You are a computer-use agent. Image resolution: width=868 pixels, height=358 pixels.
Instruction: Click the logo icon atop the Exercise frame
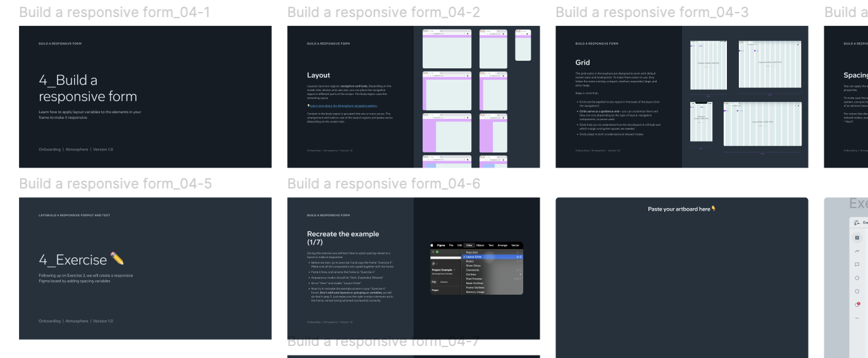click(x=857, y=223)
